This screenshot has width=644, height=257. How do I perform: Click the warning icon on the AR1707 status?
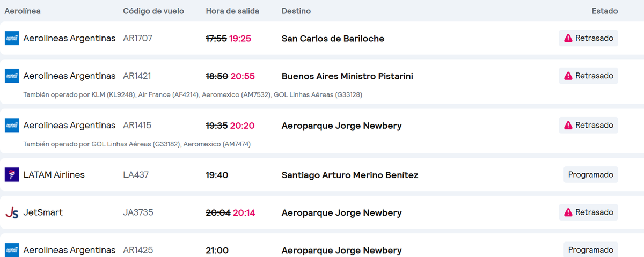568,38
